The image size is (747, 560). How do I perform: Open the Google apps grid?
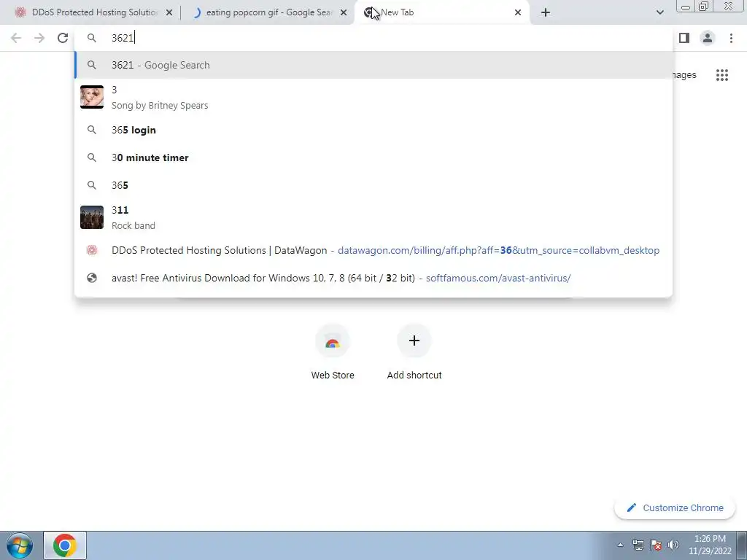tap(721, 75)
